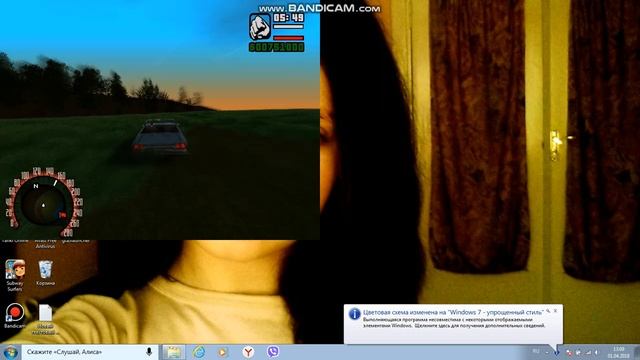The image size is (640, 360).
Task: Click the blue info icon in notification
Action: 354,313
